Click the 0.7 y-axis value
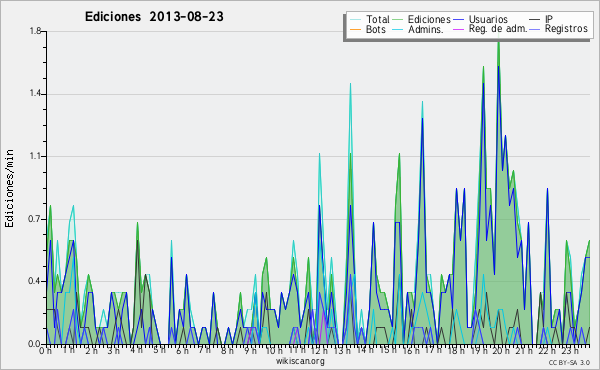The image size is (600, 370). [35, 219]
